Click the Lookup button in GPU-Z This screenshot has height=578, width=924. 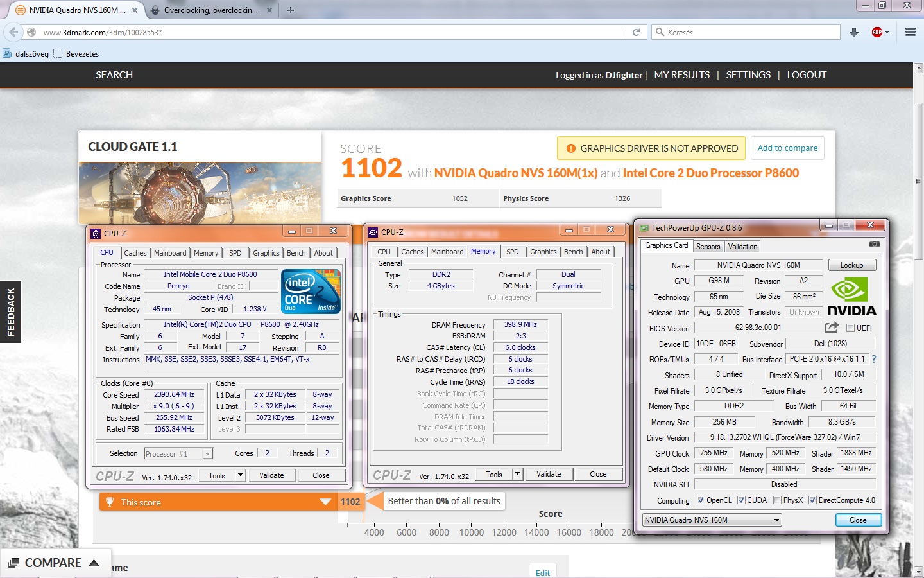[851, 265]
